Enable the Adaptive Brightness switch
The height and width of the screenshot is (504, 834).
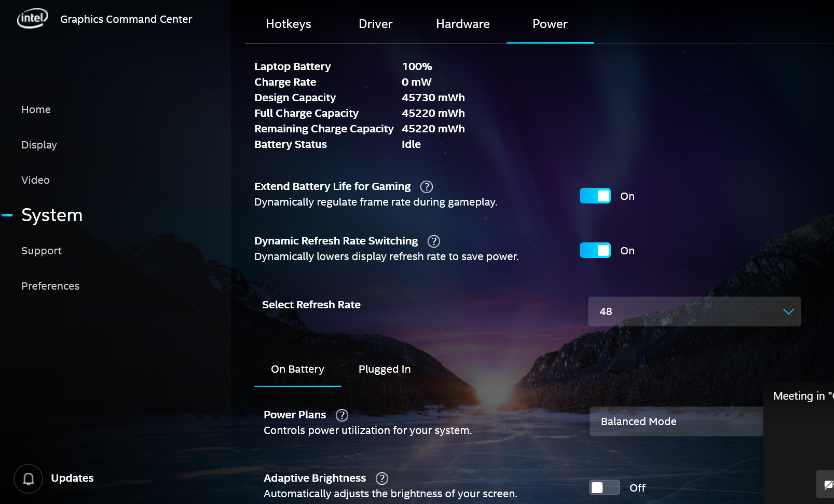pyautogui.click(x=604, y=488)
